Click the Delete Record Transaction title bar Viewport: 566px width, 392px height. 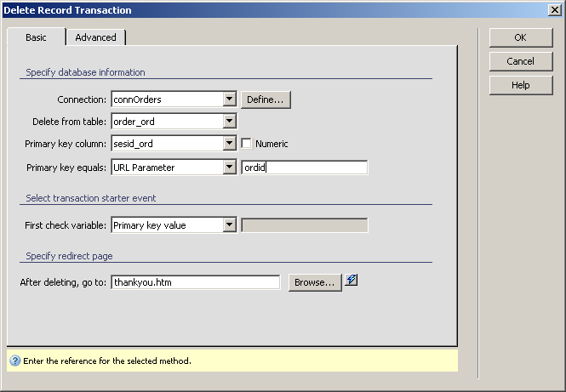(255, 10)
